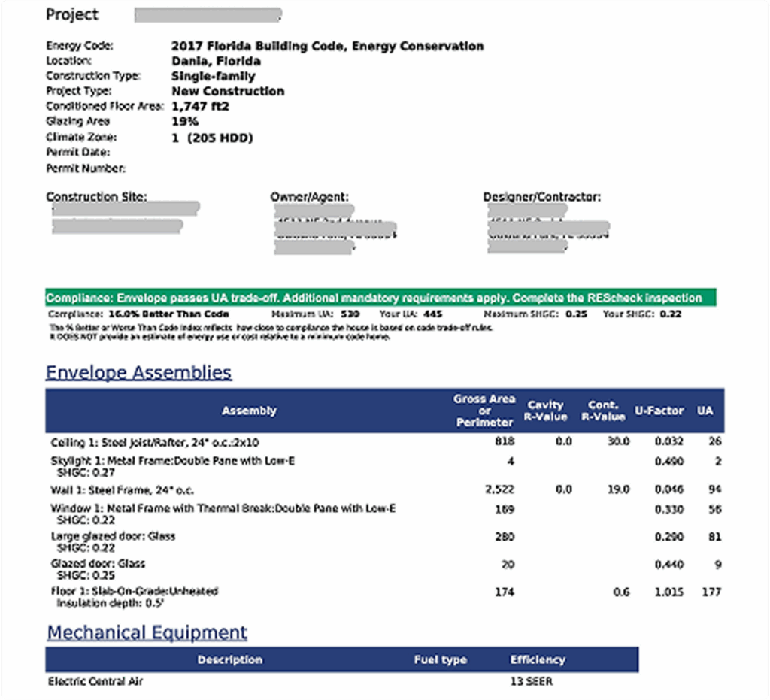Click the Ceiling 1 U-Factor '0.032'

(x=668, y=441)
